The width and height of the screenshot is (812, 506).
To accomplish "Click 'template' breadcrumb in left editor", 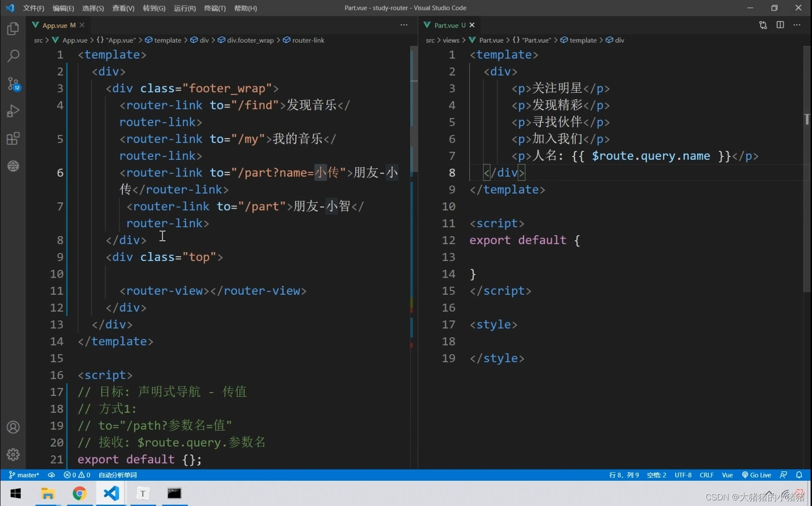I will pos(163,40).
